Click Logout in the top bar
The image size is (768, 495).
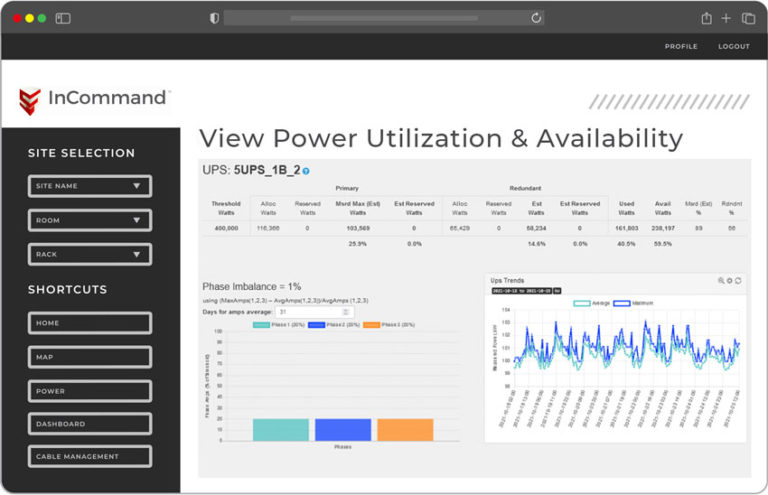tap(733, 46)
